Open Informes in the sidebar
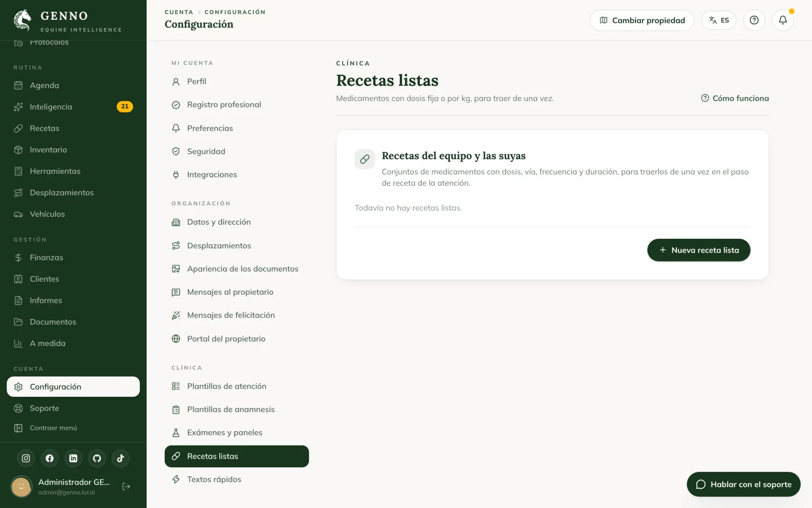This screenshot has height=508, width=812. (x=73, y=300)
